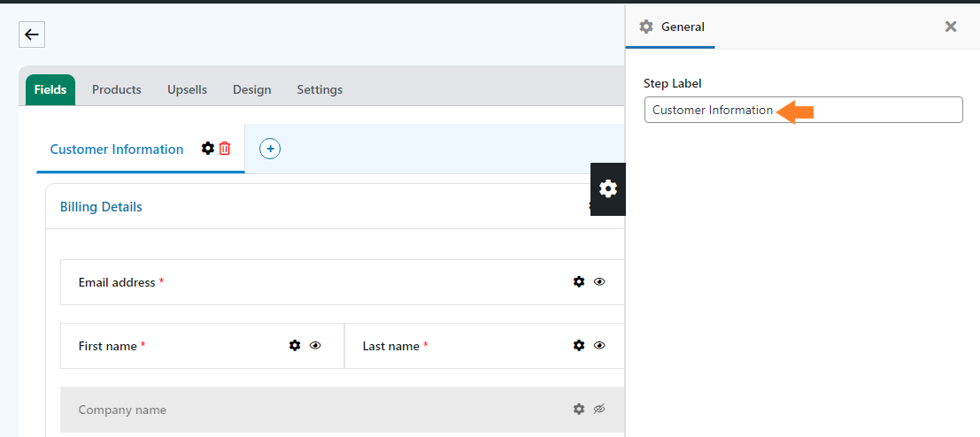Select the Billing Details section heading
This screenshot has height=437, width=980.
pyautogui.click(x=101, y=207)
